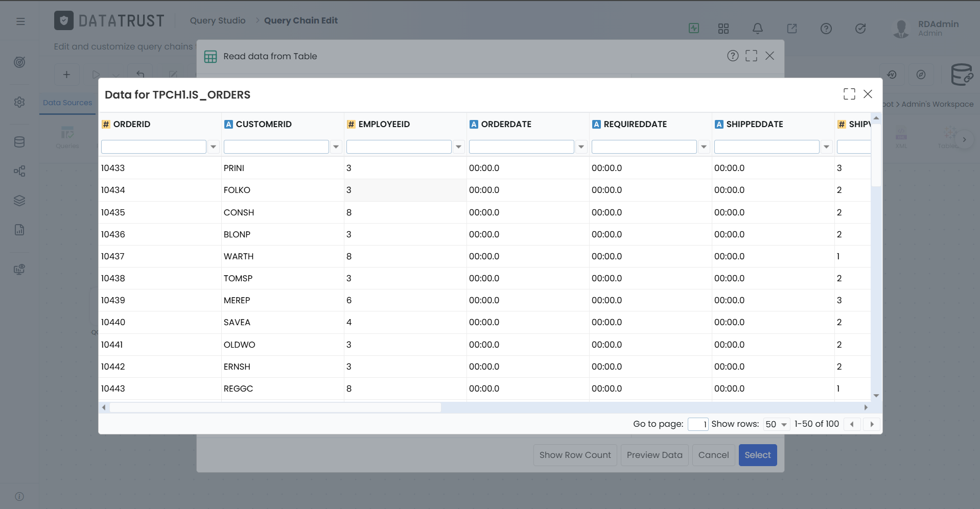Select customer cell OLDWO
Image resolution: width=980 pixels, height=509 pixels.
pyautogui.click(x=283, y=345)
